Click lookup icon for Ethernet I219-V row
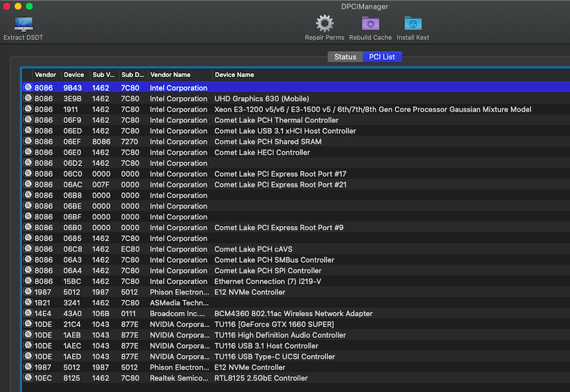The image size is (570, 392). (x=28, y=281)
